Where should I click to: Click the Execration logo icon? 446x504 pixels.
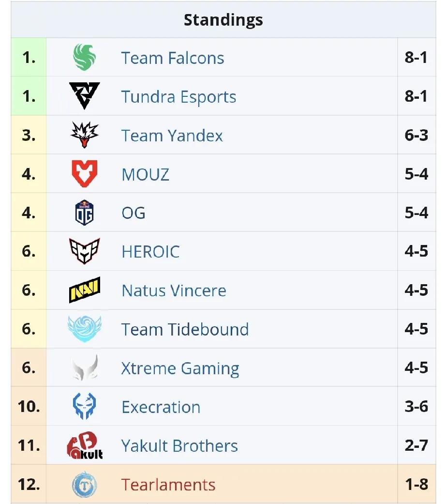tap(85, 407)
